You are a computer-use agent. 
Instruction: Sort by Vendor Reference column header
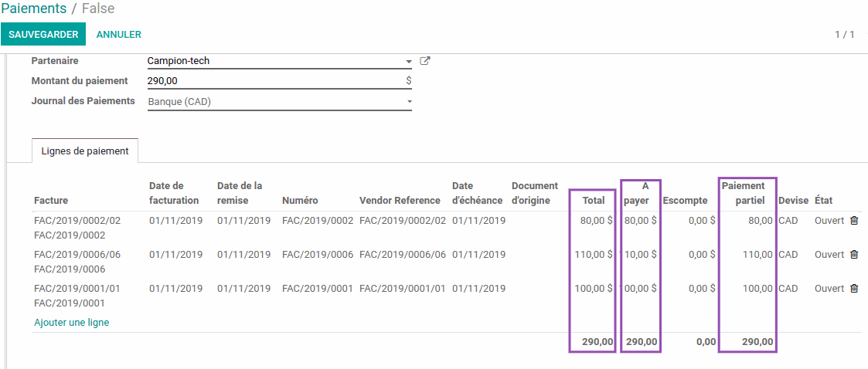point(400,201)
